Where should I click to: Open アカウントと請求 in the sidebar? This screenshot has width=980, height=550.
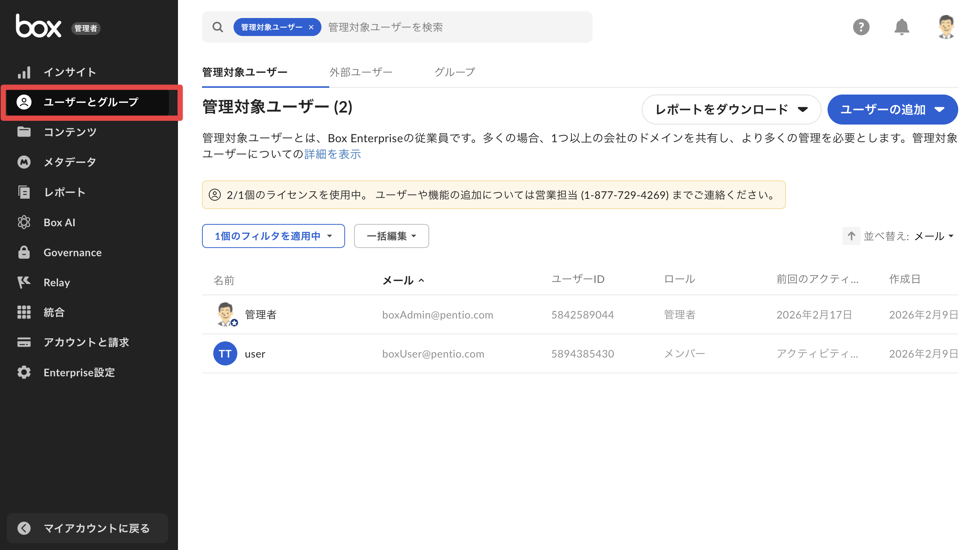[88, 342]
